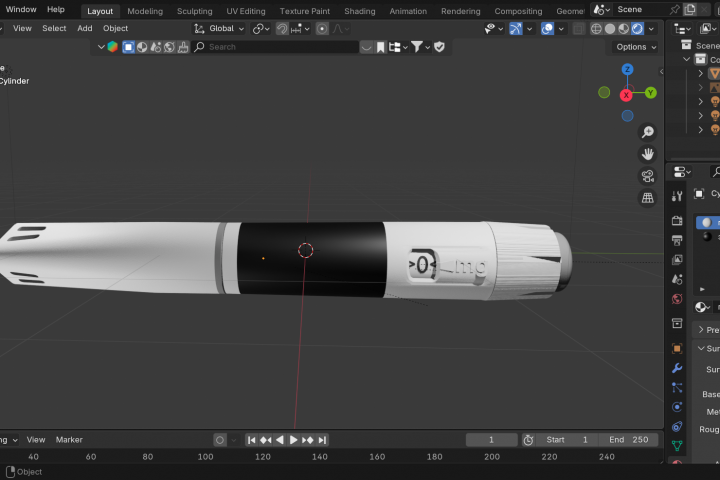Click the green Y axis on the gizmo
Viewport: 720px width, 480px height.
[x=650, y=93]
